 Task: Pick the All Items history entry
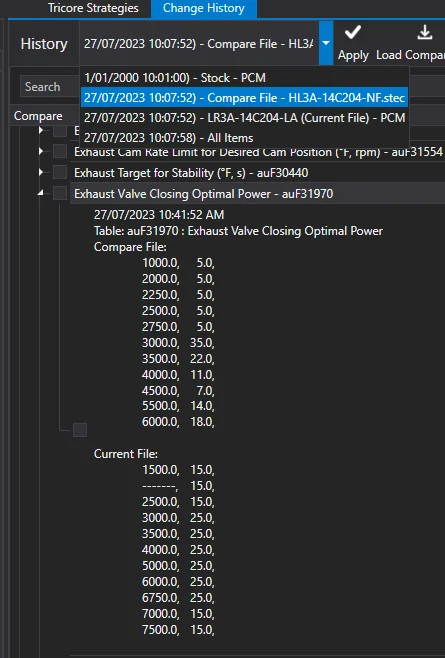click(169, 138)
